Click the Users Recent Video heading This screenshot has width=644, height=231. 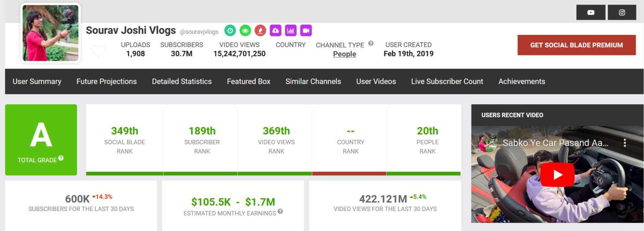point(512,115)
